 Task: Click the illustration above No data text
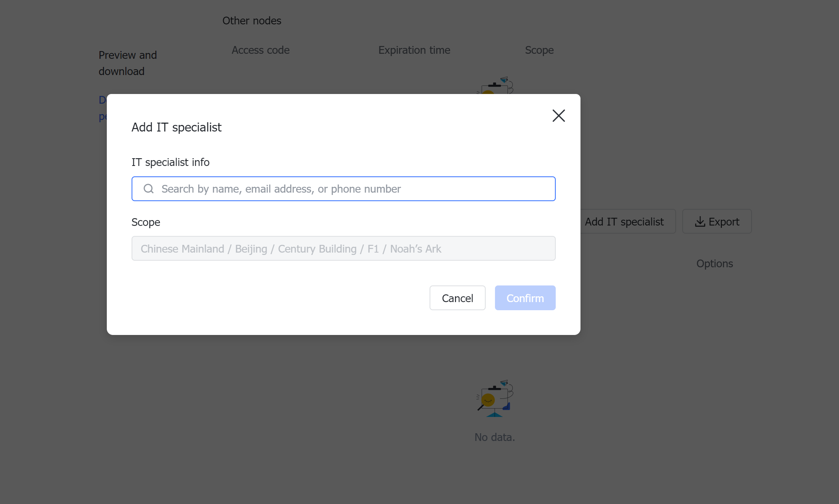coord(494,398)
